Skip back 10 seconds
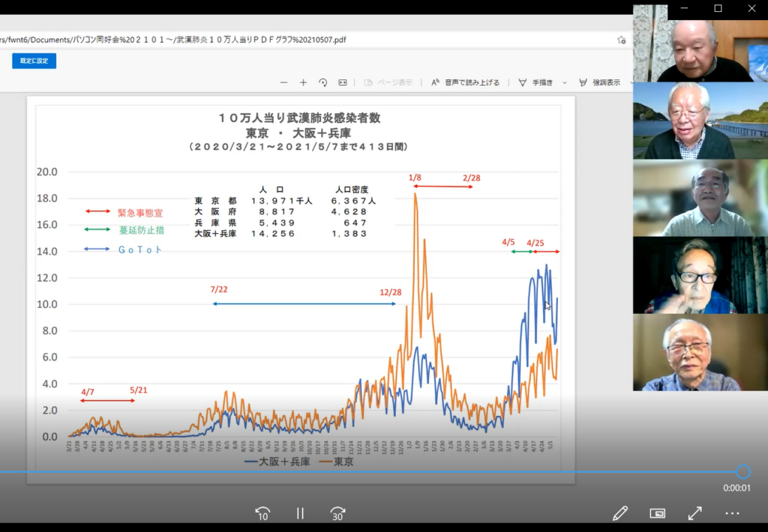 coord(262,513)
